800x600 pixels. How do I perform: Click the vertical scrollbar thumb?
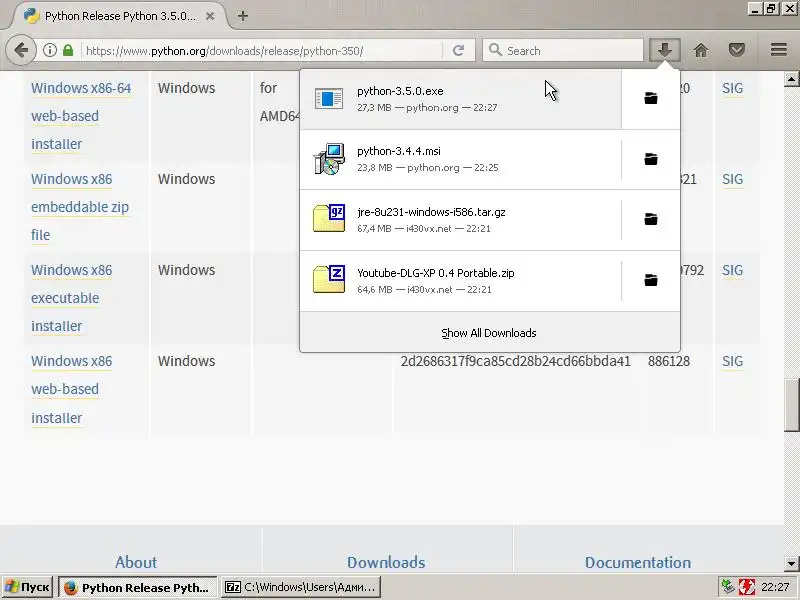click(x=791, y=405)
